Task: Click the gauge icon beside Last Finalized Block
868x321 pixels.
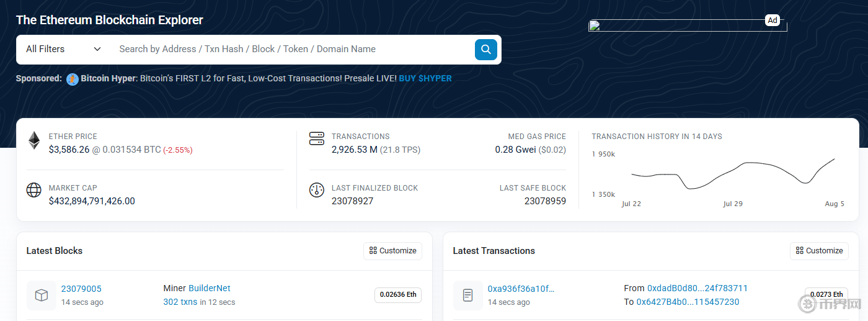Action: click(317, 190)
